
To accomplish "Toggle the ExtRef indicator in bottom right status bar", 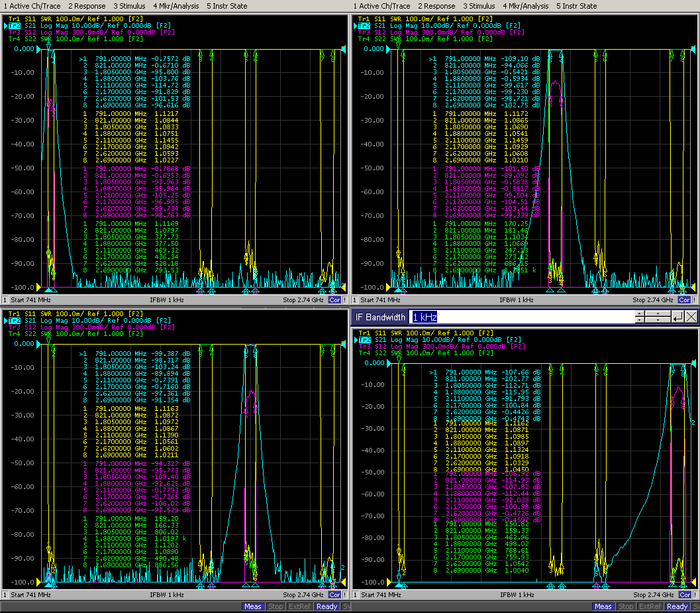I will (x=649, y=606).
